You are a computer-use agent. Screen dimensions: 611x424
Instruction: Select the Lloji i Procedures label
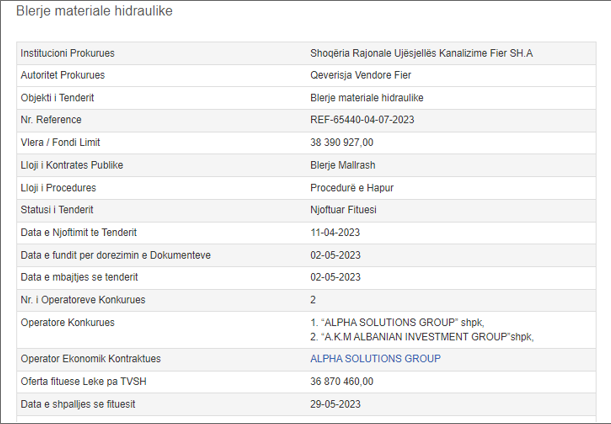64,187
